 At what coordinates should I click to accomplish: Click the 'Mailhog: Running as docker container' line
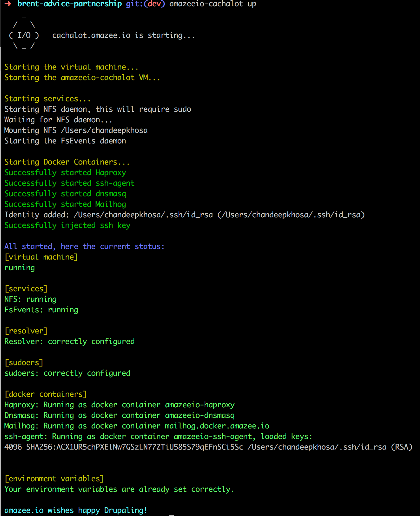[x=137, y=426]
